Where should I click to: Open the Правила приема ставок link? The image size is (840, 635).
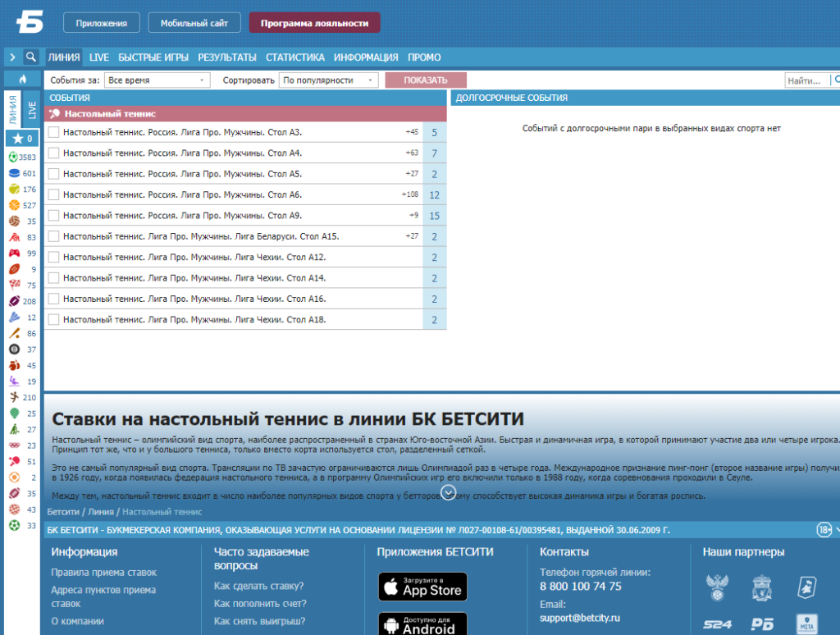[104, 573]
